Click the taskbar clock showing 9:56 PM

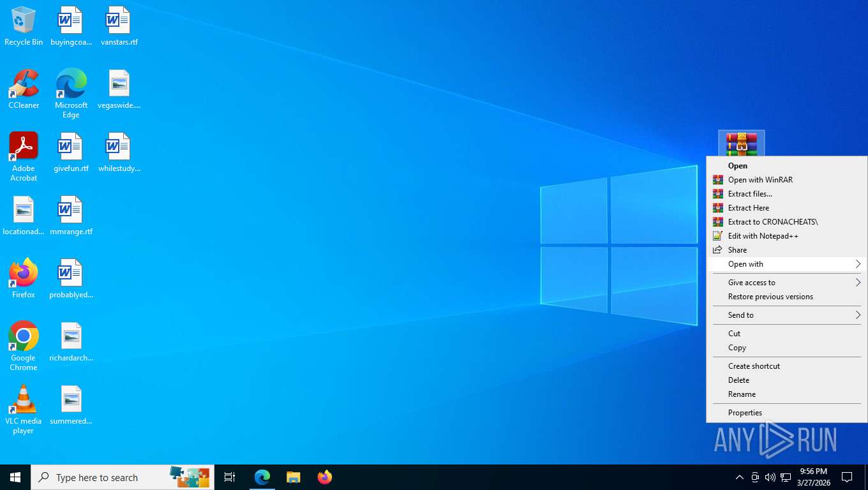[813, 477]
